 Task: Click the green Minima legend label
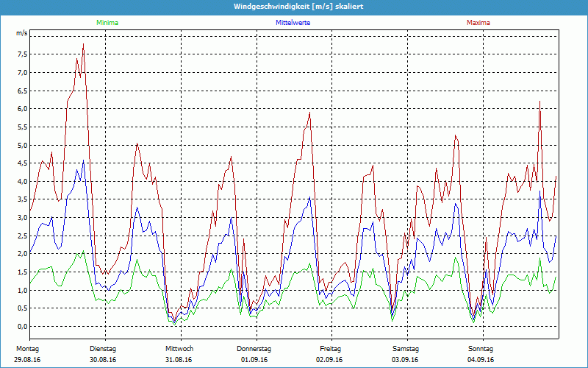pos(107,23)
